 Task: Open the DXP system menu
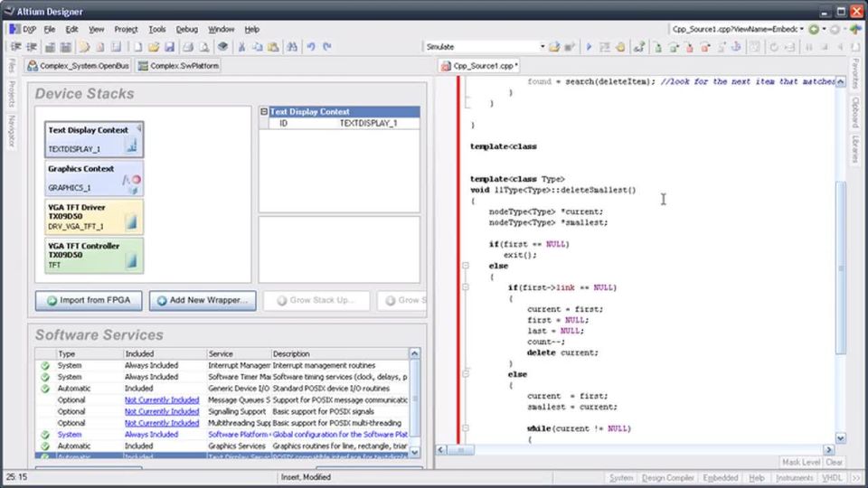(23, 29)
